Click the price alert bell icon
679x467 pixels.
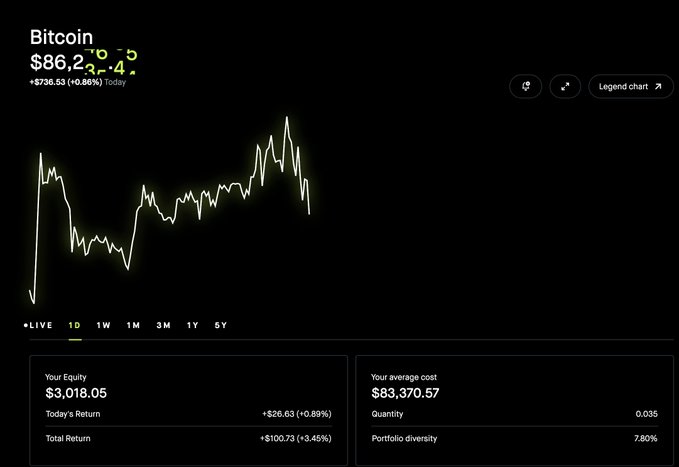(x=526, y=86)
